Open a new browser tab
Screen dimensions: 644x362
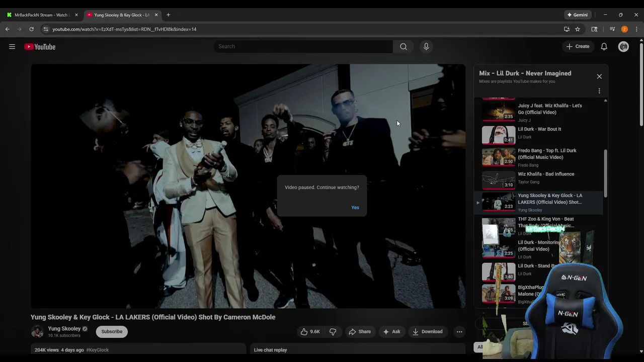[168, 15]
